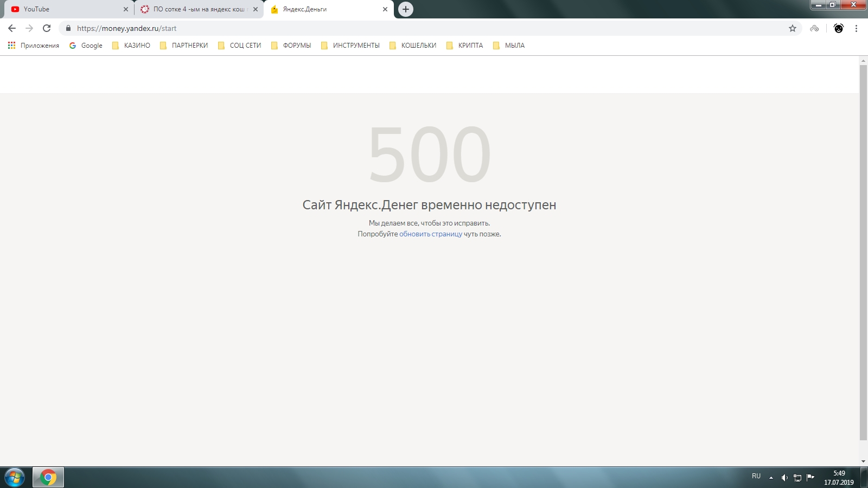The height and width of the screenshot is (488, 868).
Task: Open the МЫЛА bookmarks folder
Action: (x=508, y=46)
